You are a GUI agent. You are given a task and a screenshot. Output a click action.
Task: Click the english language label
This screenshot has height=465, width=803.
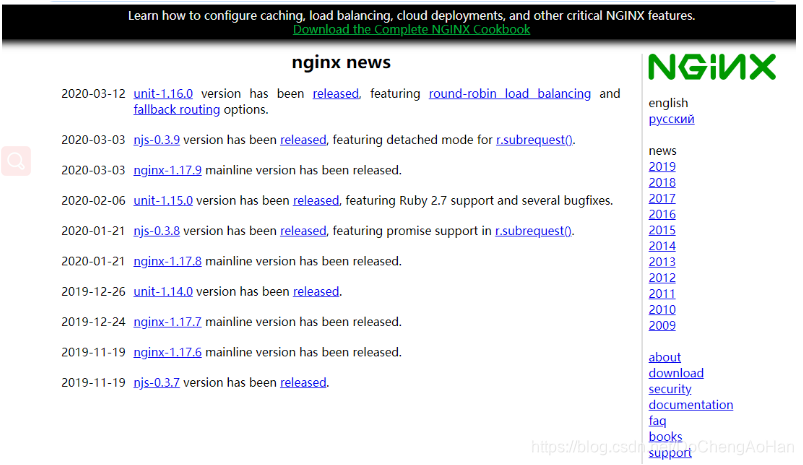668,103
